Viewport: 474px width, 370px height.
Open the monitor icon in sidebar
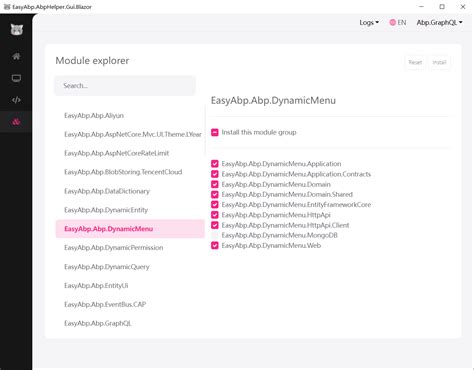[16, 78]
